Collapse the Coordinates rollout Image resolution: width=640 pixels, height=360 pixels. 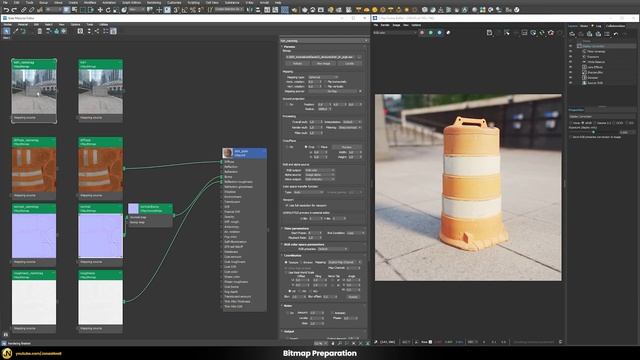[292, 256]
